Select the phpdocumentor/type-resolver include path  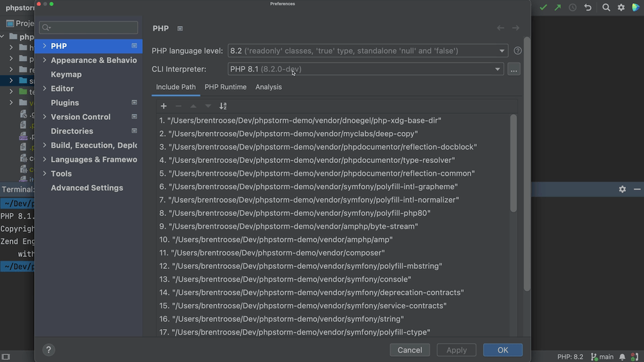[x=307, y=160]
